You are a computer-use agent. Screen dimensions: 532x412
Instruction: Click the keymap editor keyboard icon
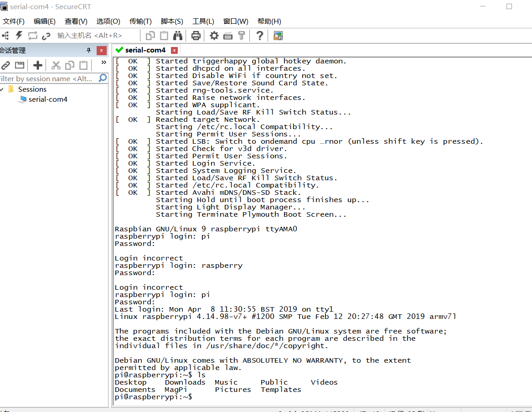tap(227, 36)
